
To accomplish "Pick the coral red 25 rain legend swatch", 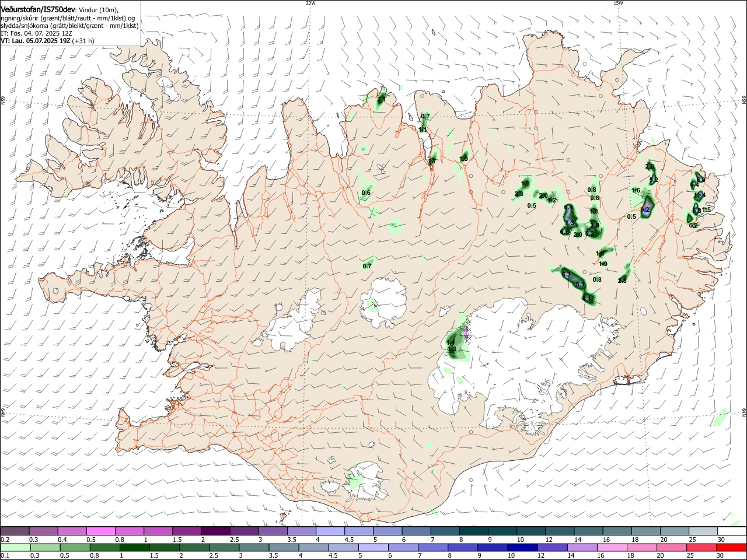I will coord(700,547).
